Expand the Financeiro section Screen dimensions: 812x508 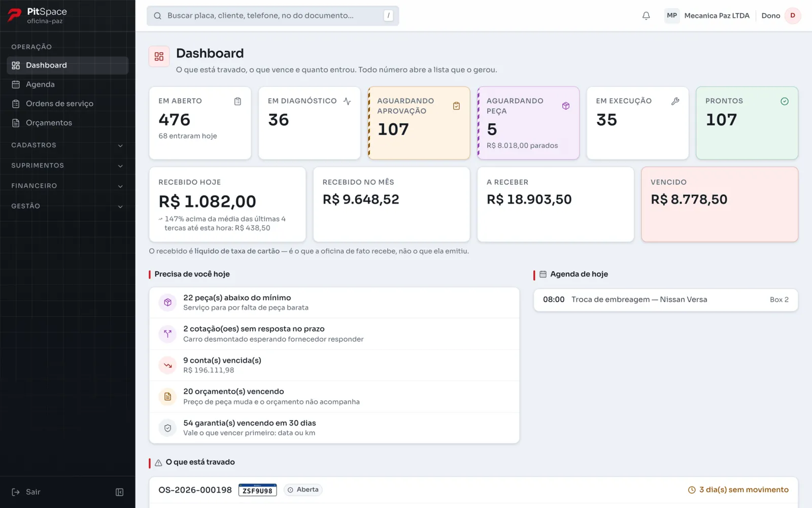point(67,186)
